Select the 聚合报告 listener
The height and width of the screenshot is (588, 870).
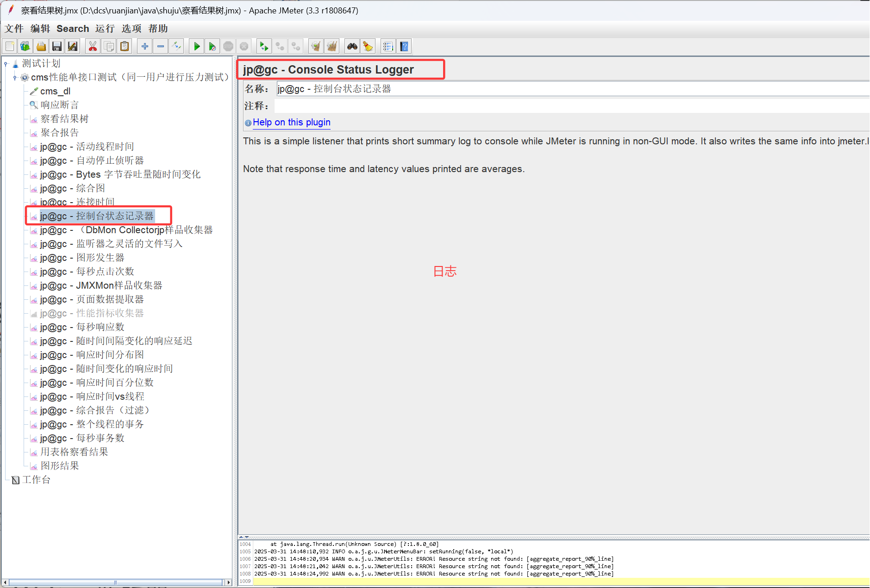click(x=59, y=133)
